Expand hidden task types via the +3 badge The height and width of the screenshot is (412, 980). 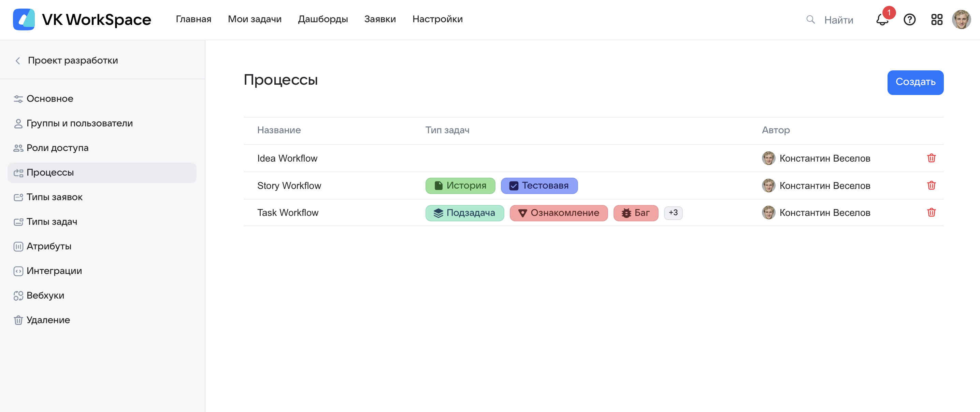coord(673,213)
